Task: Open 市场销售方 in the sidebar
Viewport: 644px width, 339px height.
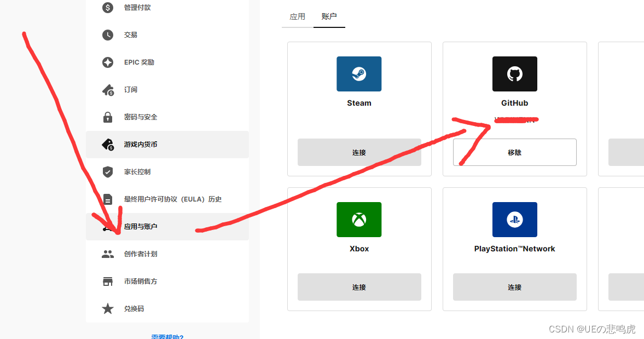Action: pos(167,281)
